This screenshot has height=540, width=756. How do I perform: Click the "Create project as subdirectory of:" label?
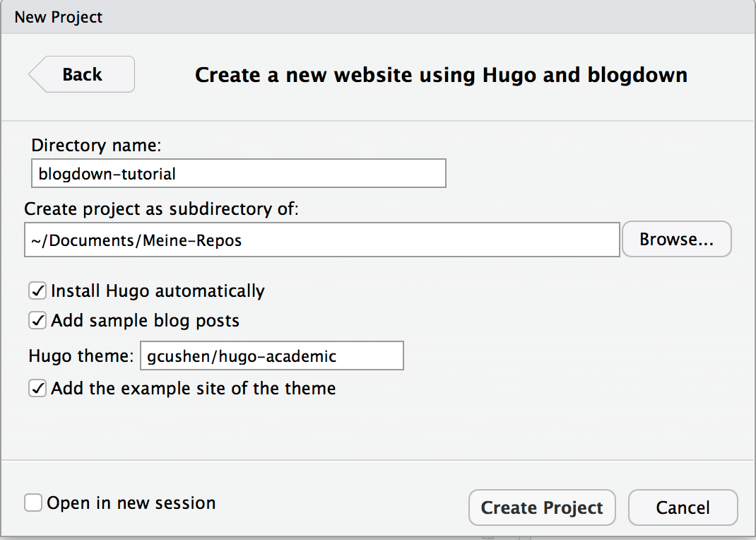point(162,209)
